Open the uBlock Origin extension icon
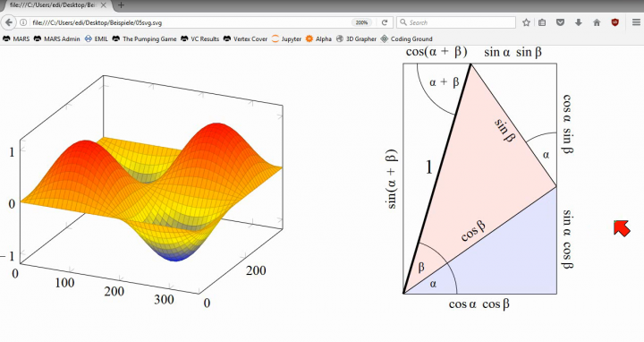Viewport: 644px width, 342px height. (x=614, y=22)
